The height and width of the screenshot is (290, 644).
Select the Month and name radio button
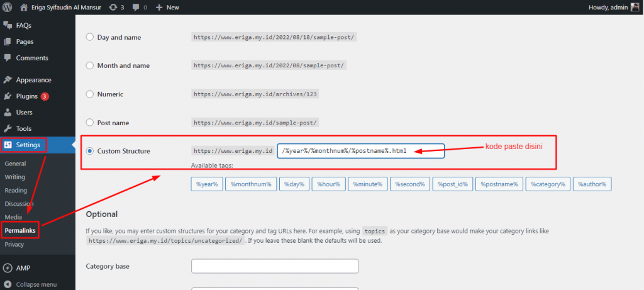89,65
